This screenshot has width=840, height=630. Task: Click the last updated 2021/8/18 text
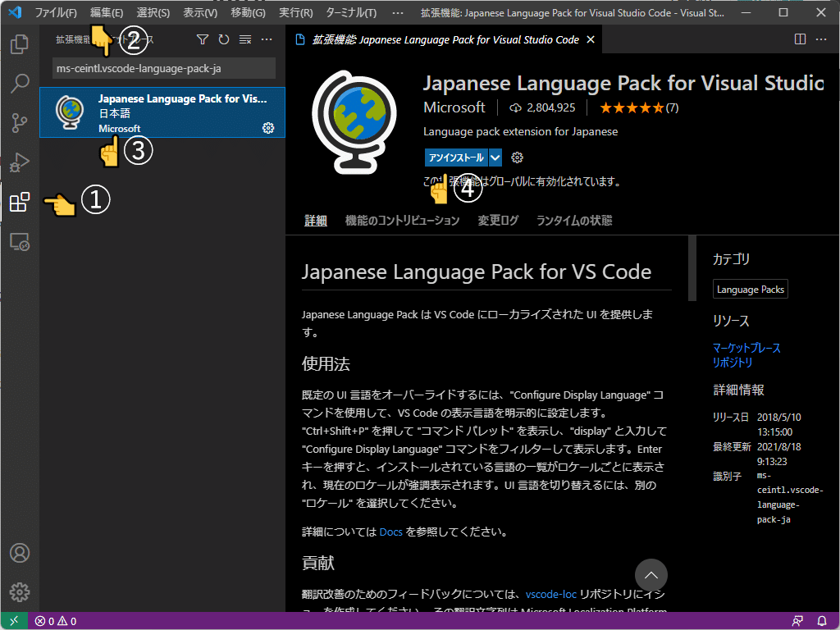coord(779,454)
